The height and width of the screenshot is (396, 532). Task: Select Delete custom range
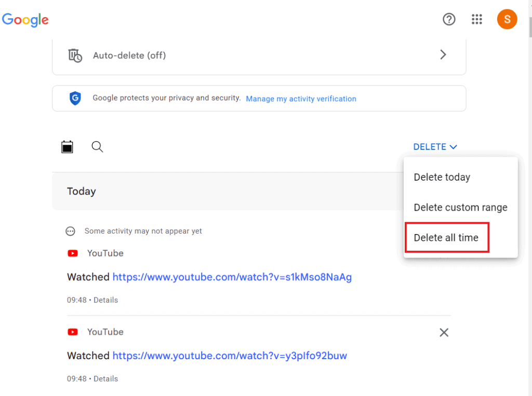tap(460, 207)
